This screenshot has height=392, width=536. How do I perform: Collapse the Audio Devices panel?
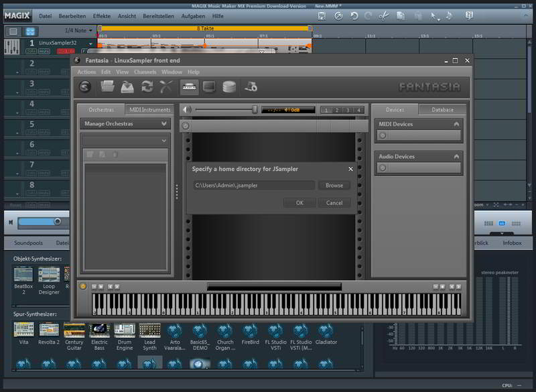coord(456,157)
